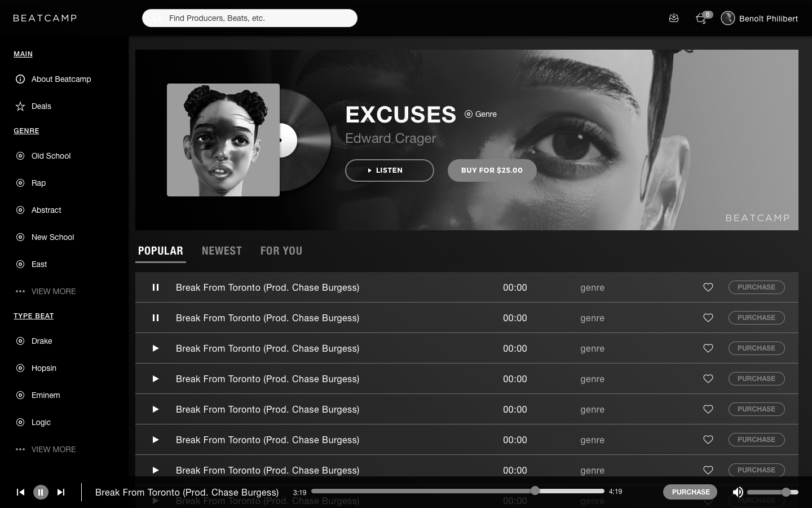812x508 pixels.
Task: Focus the Find Producers, Beats search field
Action: (x=250, y=18)
